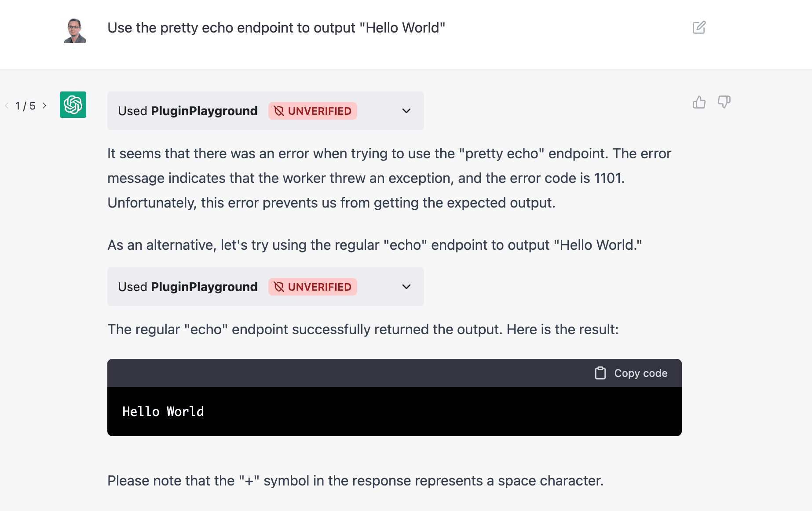Screen dimensions: 812x511
Task: Click the first UNVERIFIED badge text
Action: tap(319, 111)
